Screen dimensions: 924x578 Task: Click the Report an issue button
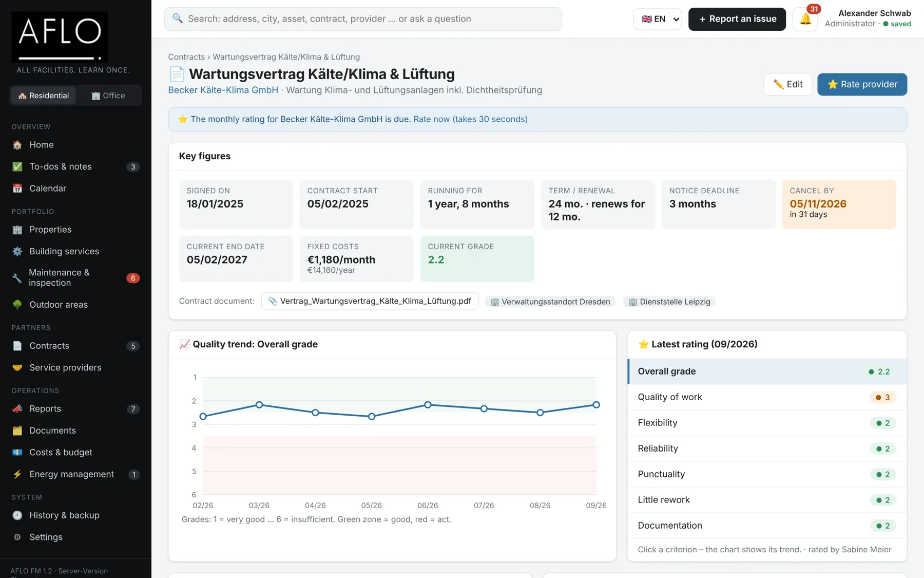pos(737,19)
